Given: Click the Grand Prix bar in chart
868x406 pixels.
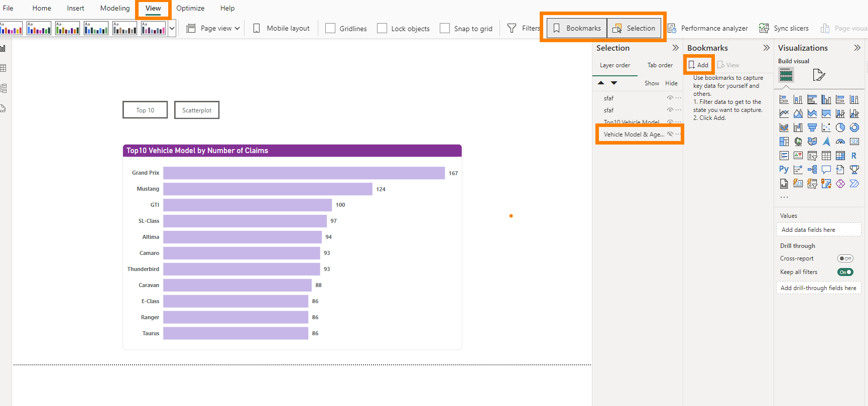Looking at the screenshot, I should (x=304, y=173).
